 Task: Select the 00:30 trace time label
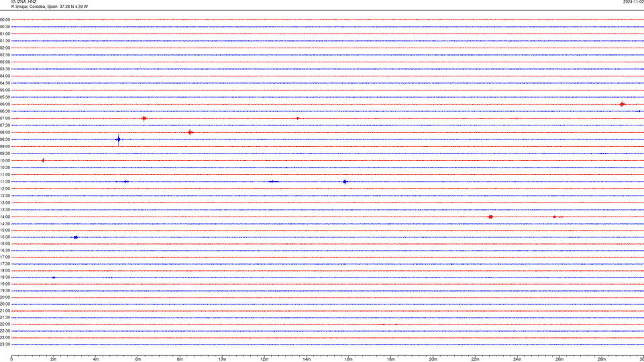[x=5, y=27]
